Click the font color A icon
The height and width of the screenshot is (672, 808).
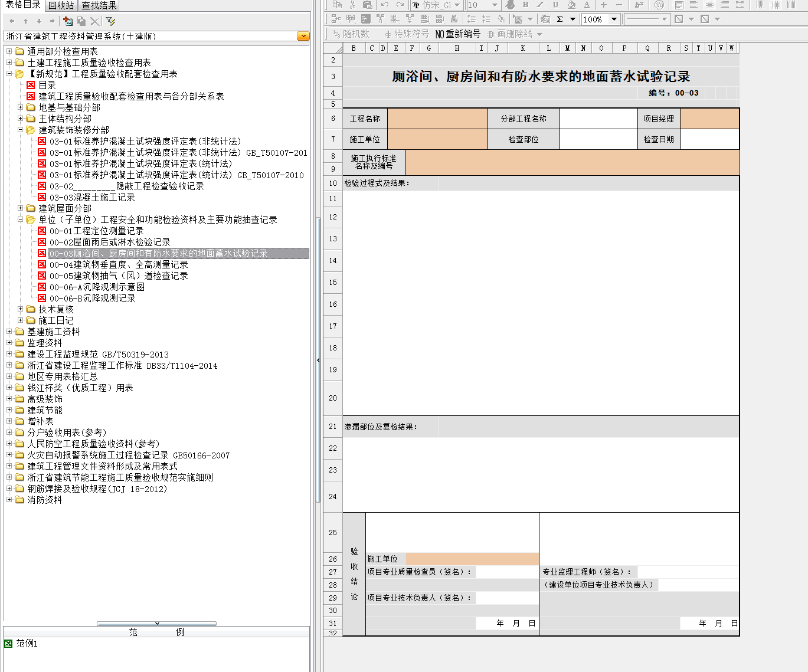click(587, 4)
